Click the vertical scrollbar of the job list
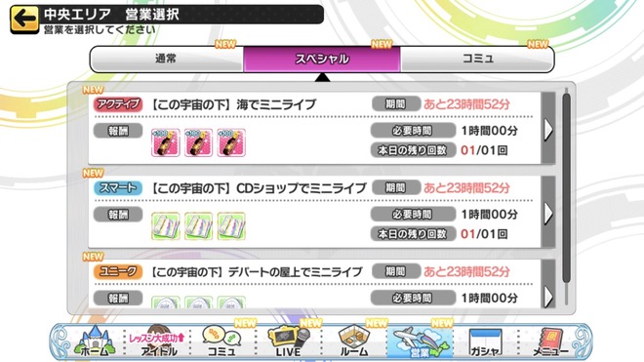 [x=566, y=187]
